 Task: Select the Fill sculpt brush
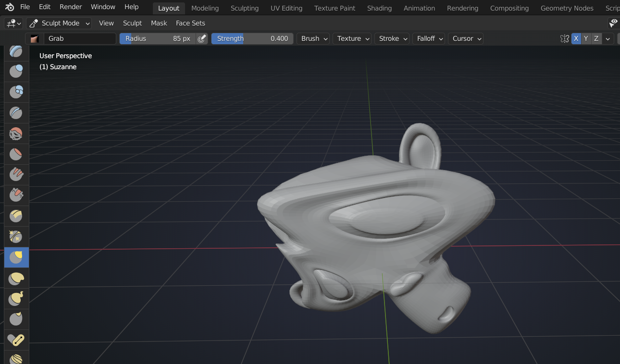(16, 175)
